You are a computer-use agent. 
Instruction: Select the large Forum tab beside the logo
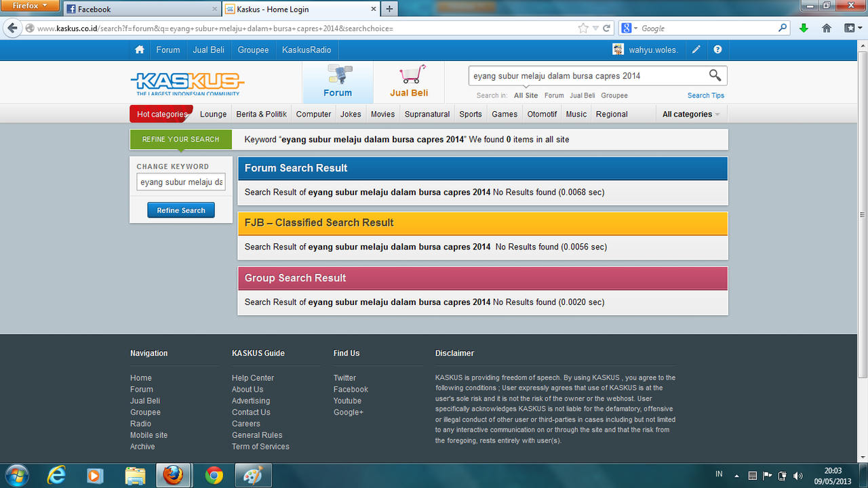coord(338,82)
